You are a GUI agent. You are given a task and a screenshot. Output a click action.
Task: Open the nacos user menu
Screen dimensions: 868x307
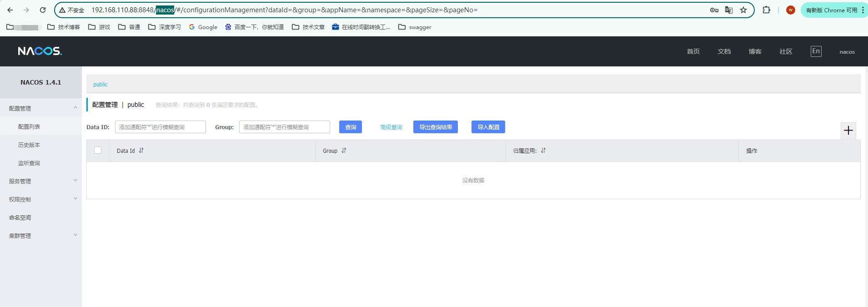847,52
